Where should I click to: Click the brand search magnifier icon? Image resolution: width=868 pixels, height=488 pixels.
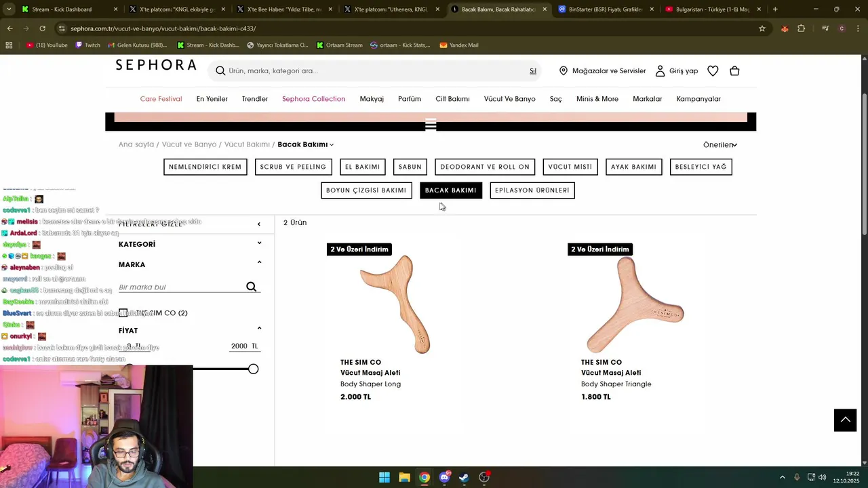click(x=252, y=287)
